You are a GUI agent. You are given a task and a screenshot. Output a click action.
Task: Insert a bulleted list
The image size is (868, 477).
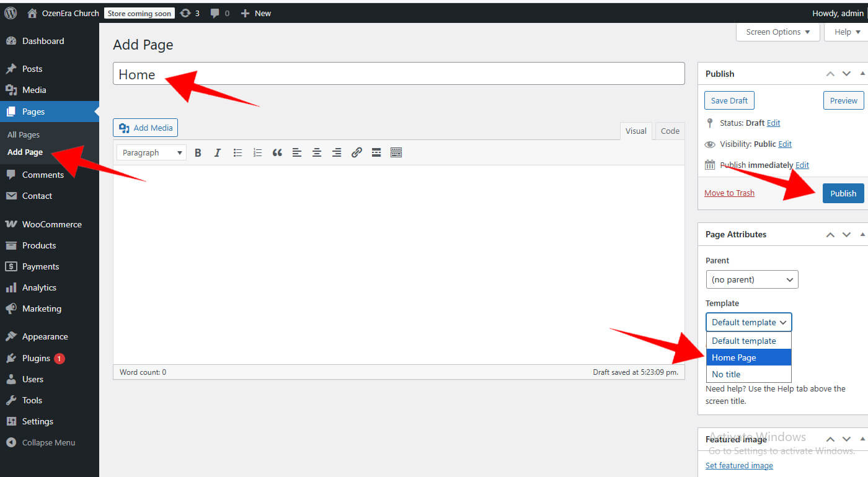[237, 152]
